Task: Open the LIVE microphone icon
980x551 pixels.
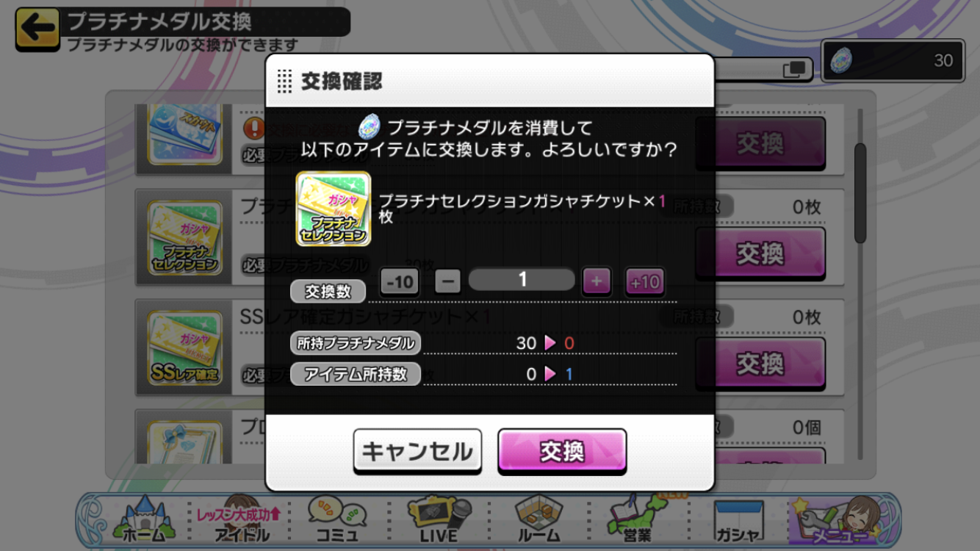Action: 438,520
